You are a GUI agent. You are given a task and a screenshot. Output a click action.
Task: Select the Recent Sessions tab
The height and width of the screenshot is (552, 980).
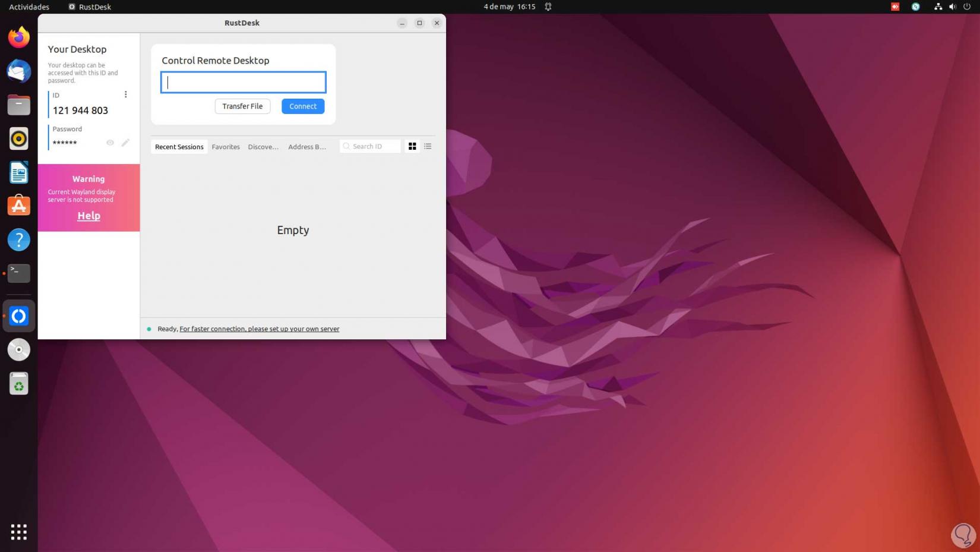(179, 147)
